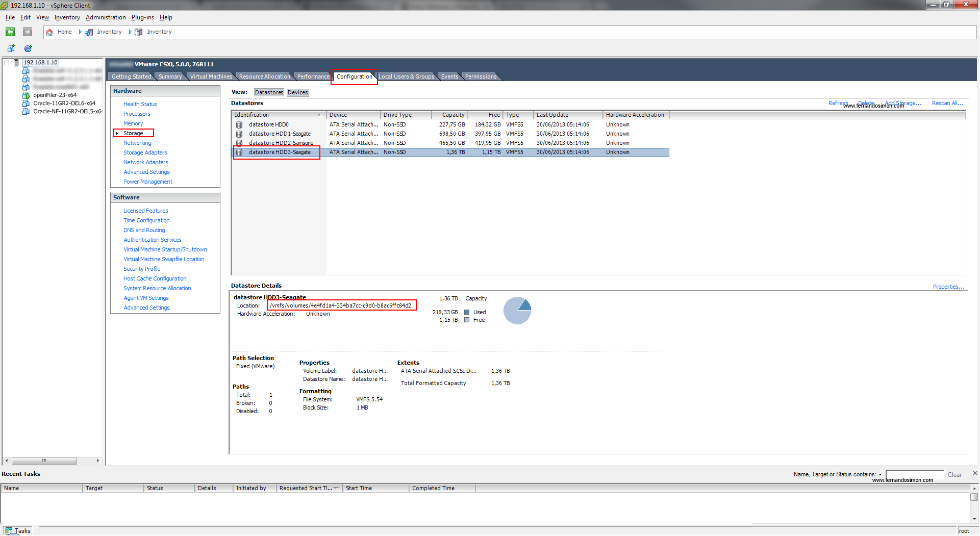
Task: Open the View menu
Action: 42,17
